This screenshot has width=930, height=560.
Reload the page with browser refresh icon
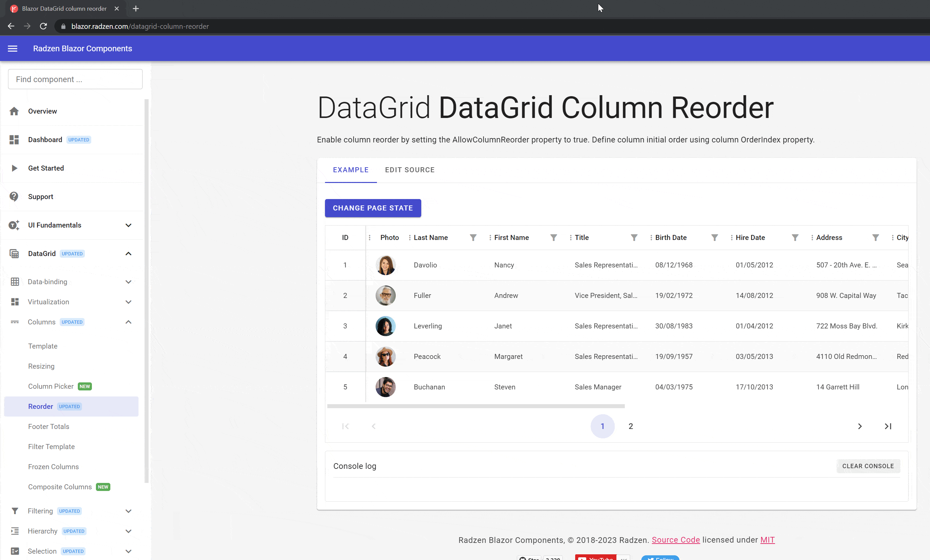[43, 26]
